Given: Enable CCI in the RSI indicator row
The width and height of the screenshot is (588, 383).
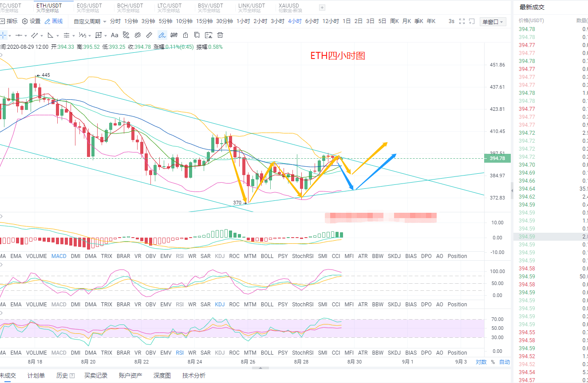Looking at the screenshot, I should coord(336,352).
